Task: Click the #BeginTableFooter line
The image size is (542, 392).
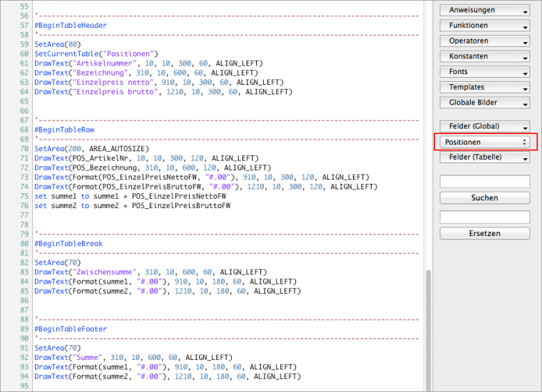Action: (x=71, y=329)
